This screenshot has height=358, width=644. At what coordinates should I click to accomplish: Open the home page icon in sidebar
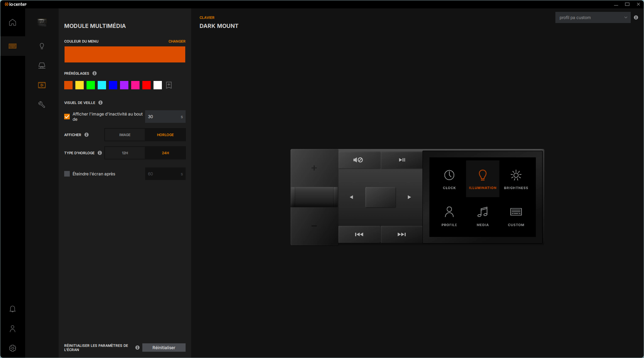coord(13,23)
